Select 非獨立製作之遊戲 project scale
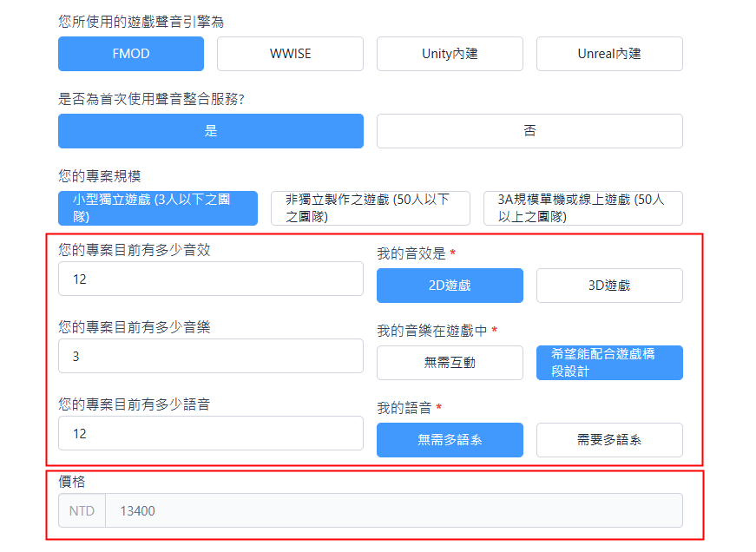 click(x=371, y=208)
